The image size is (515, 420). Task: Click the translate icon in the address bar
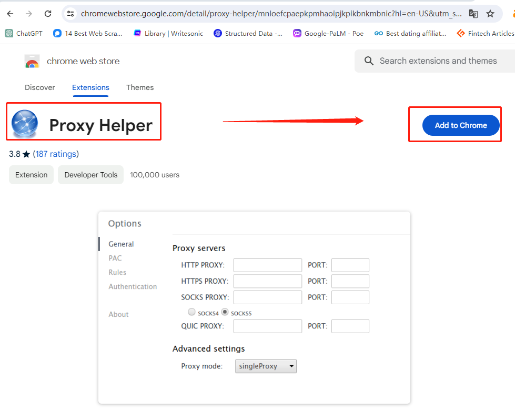click(x=473, y=14)
